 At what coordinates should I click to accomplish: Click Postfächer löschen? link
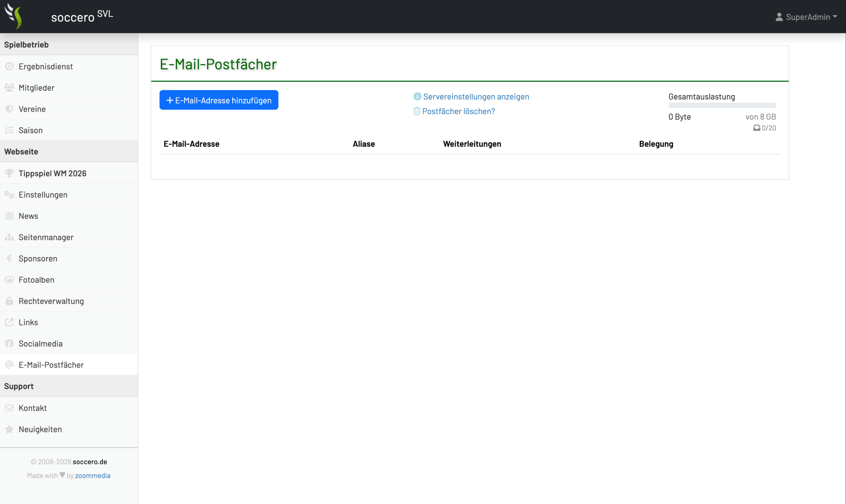pos(458,111)
